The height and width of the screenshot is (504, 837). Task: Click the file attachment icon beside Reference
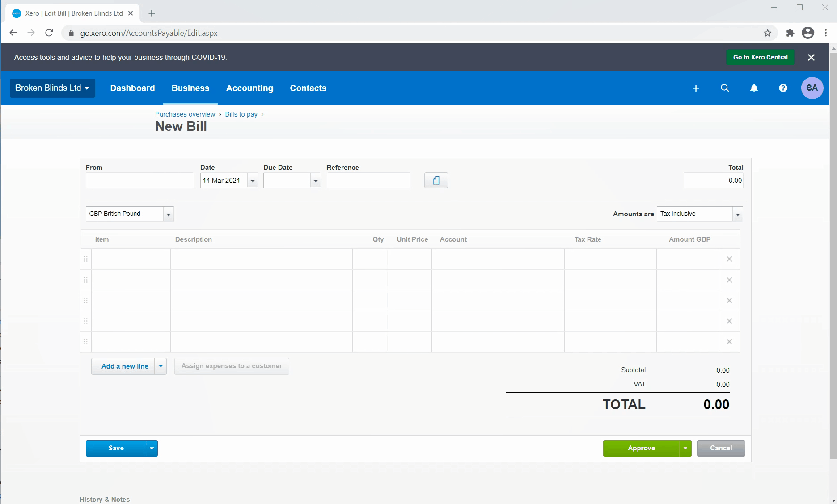436,180
